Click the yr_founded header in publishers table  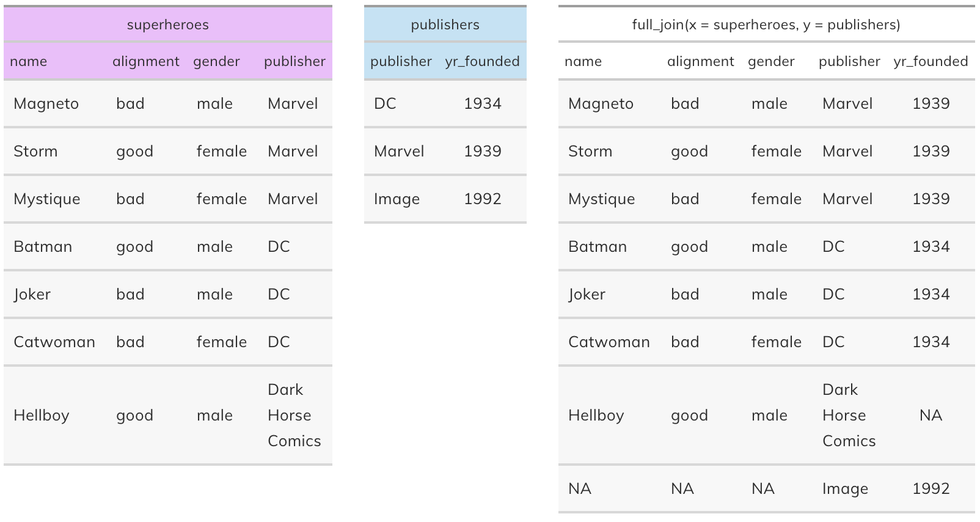[482, 61]
